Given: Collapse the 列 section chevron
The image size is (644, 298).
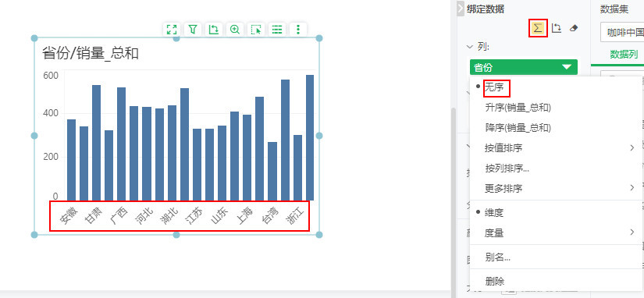Looking at the screenshot, I should coord(470,47).
